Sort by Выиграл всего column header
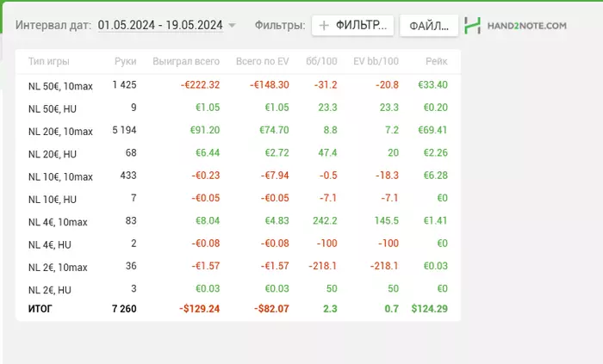Image resolution: width=603 pixels, height=364 pixels. click(185, 62)
